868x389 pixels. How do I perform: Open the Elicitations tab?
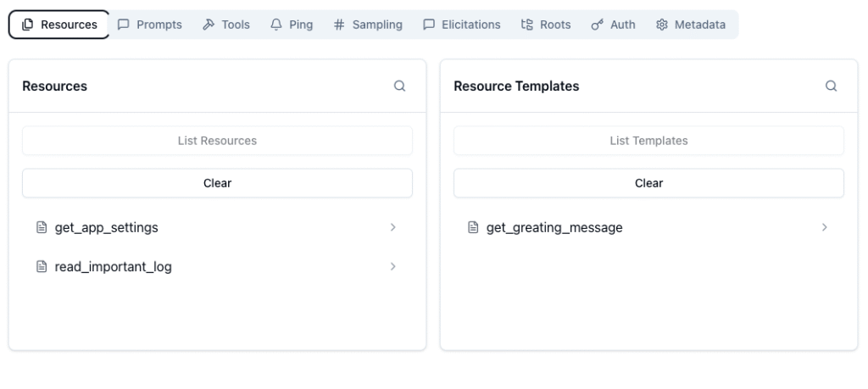click(x=462, y=25)
